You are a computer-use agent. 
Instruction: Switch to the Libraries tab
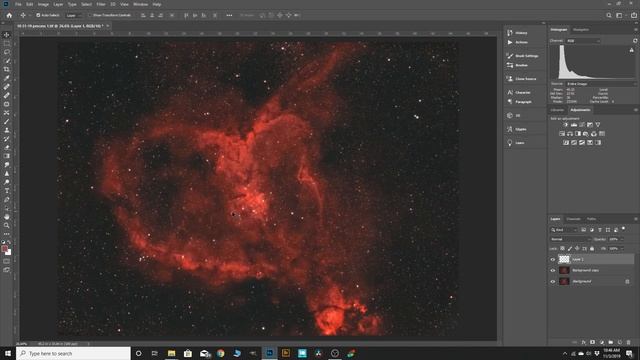557,110
